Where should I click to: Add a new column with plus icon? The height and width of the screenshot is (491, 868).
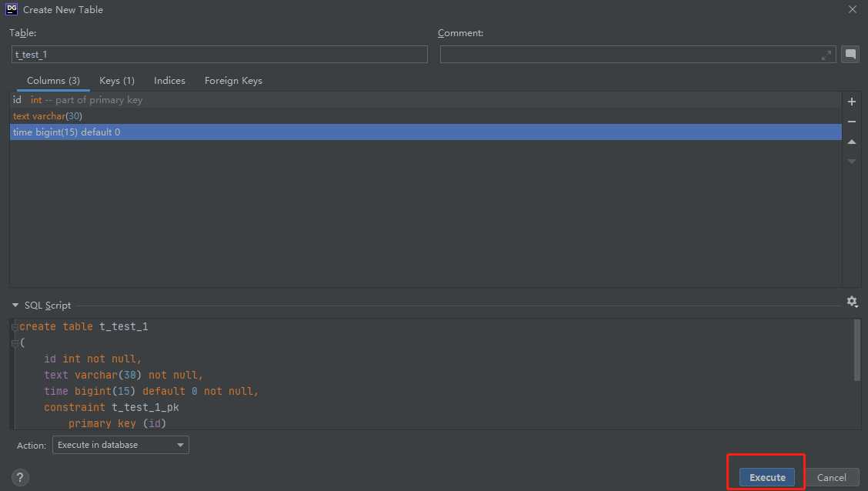tap(851, 102)
